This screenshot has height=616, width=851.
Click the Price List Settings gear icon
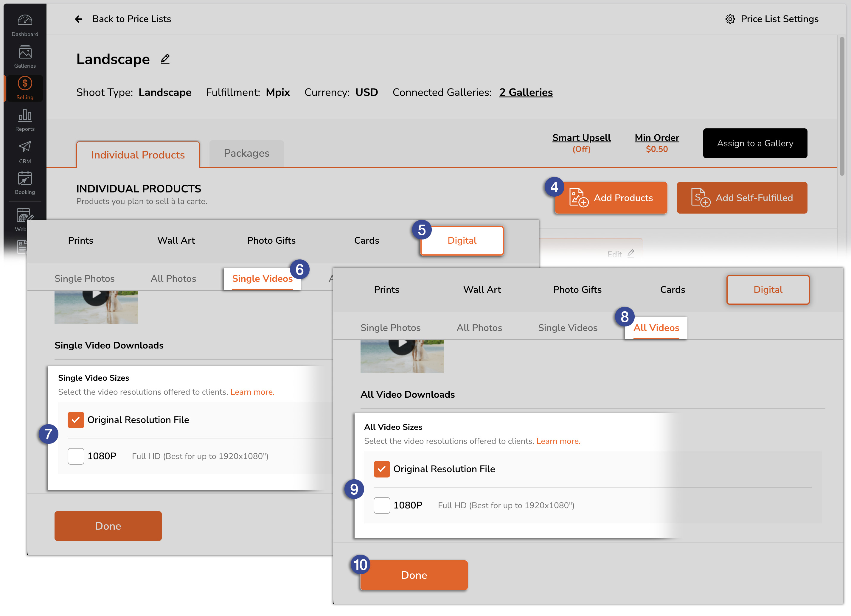(730, 19)
